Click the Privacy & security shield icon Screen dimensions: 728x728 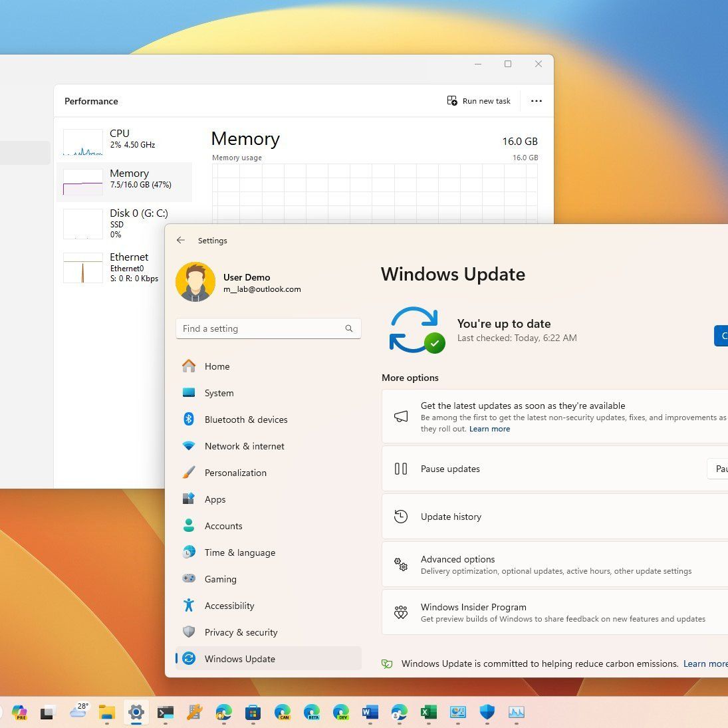189,632
